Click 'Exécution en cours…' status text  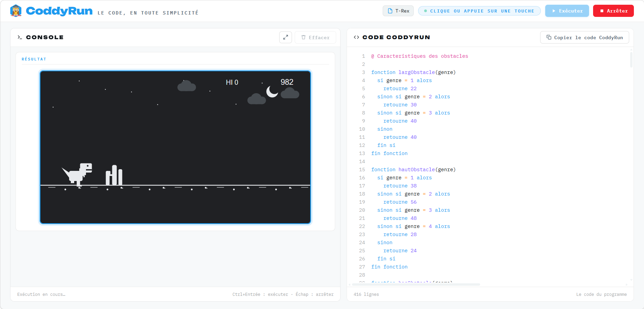pyautogui.click(x=41, y=294)
